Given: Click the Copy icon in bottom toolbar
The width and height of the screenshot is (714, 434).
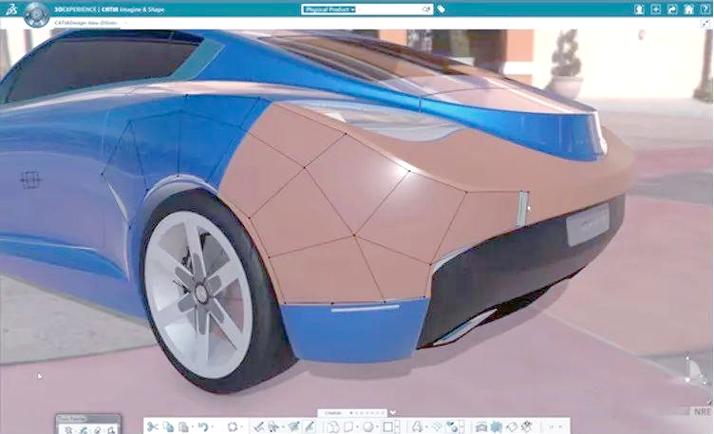Looking at the screenshot, I should (x=168, y=427).
